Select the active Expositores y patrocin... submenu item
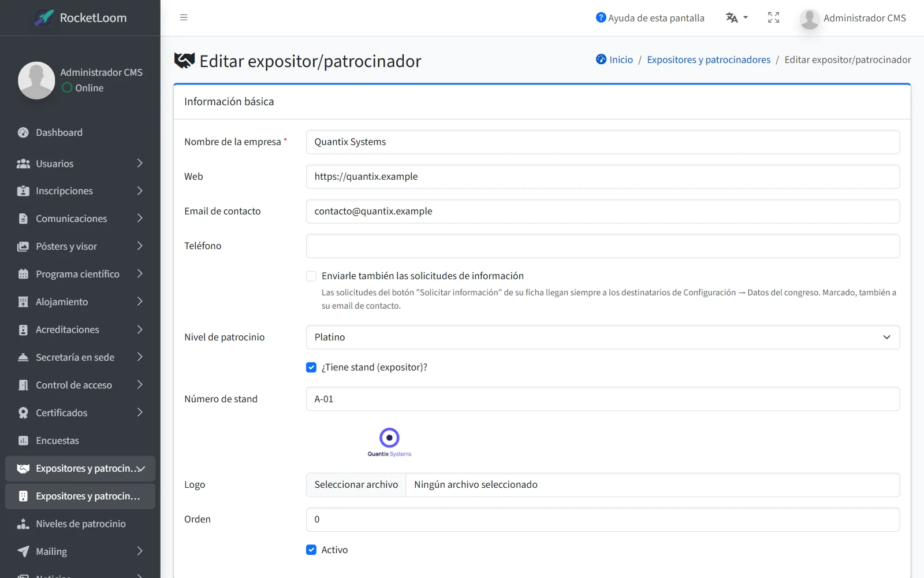The height and width of the screenshot is (578, 924). [80, 496]
